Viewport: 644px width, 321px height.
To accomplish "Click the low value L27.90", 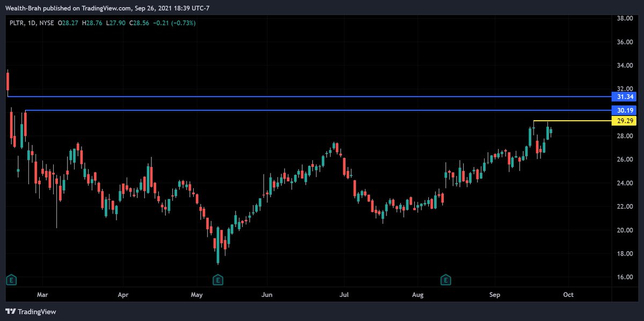I will tap(117, 23).
